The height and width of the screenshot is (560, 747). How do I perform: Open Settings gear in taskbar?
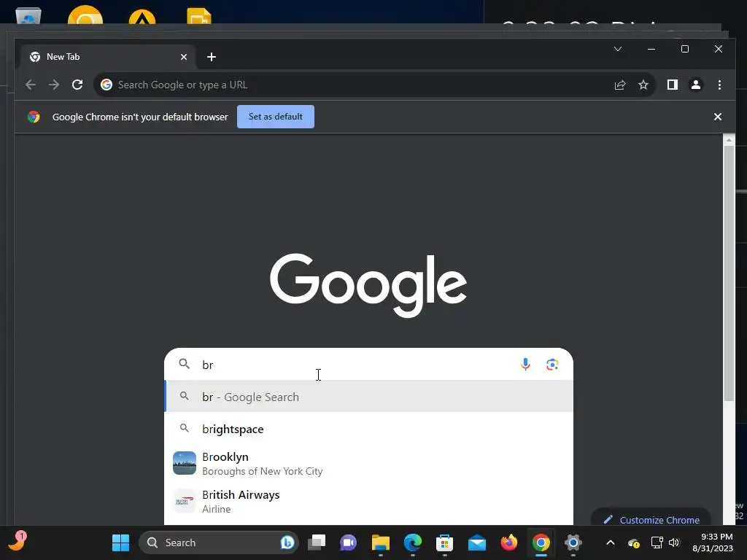573,542
